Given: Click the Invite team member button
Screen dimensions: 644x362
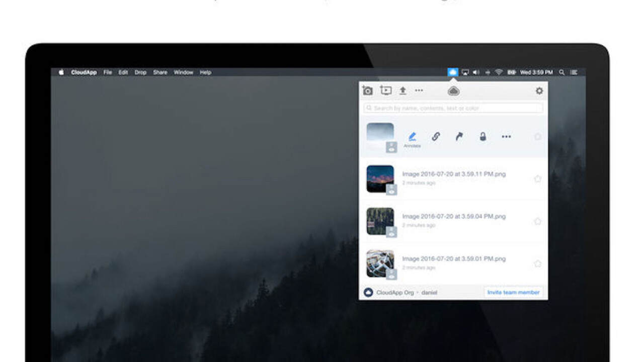Looking at the screenshot, I should (513, 292).
